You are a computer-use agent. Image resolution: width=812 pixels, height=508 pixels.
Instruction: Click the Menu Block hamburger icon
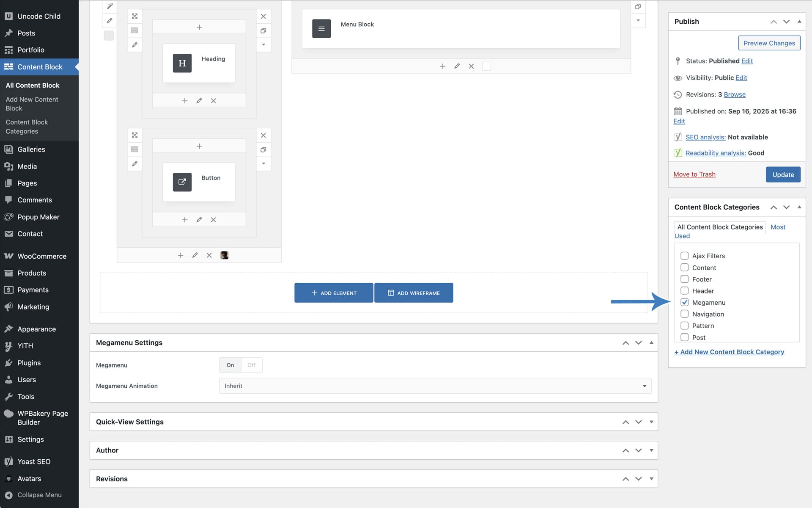click(321, 29)
